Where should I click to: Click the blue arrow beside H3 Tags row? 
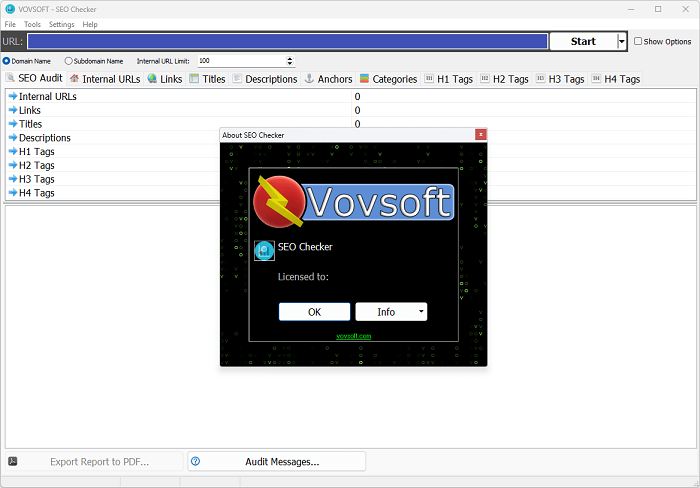click(13, 179)
